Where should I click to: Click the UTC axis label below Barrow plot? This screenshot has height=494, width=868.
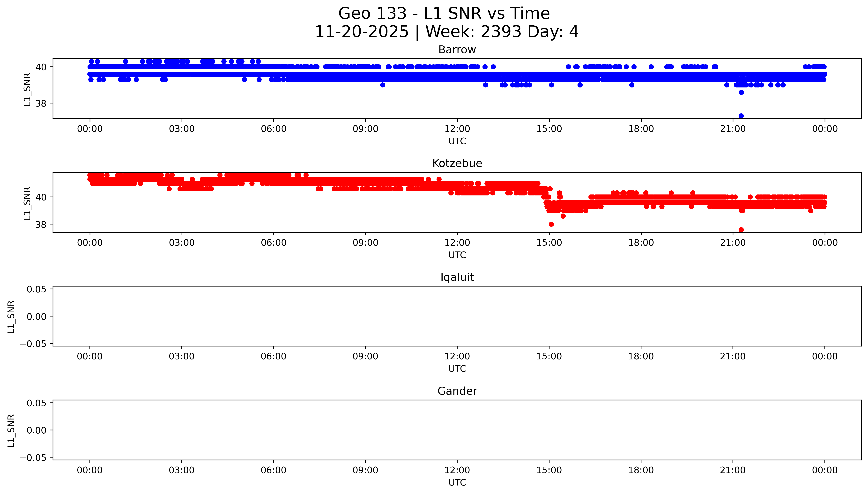[457, 141]
